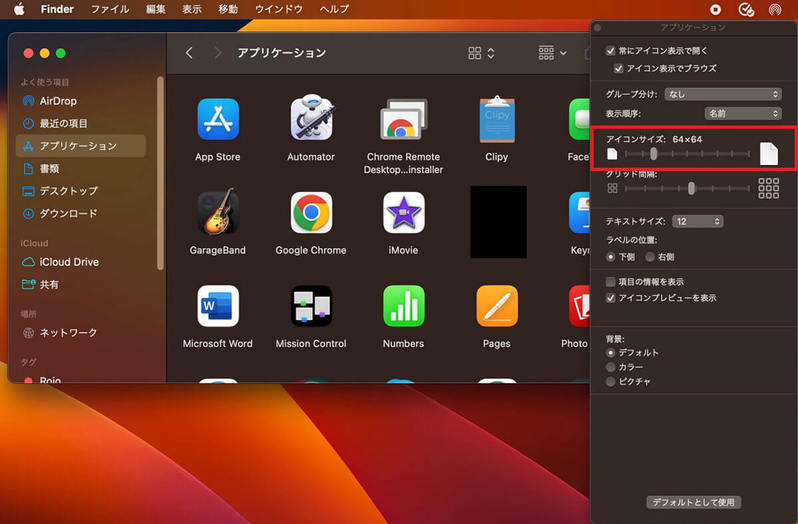Screen dimensions: 798x524
Task: Open デスクトップ in the sidebar
Action: point(81,191)
